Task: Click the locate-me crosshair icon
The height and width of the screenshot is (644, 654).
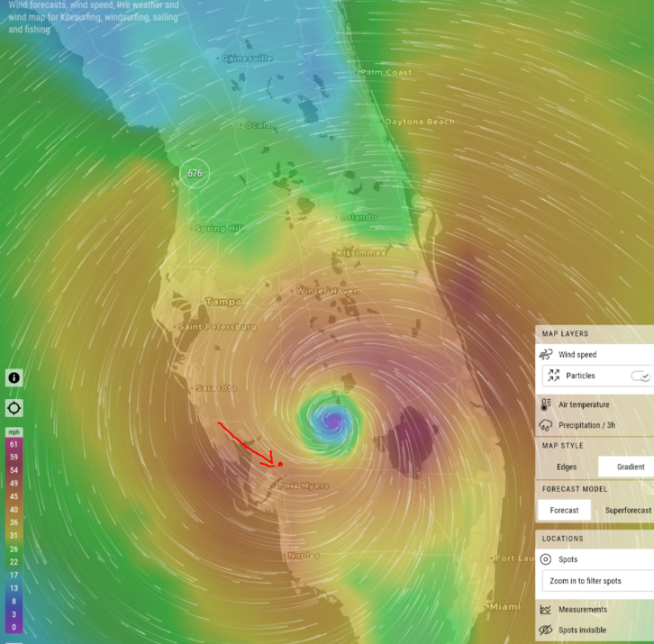Action: pyautogui.click(x=14, y=408)
